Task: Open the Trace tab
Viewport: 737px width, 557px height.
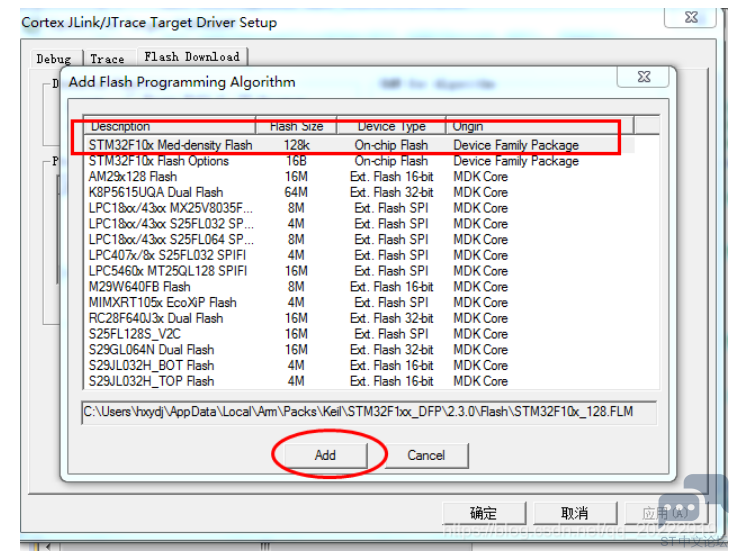Action: 107,59
